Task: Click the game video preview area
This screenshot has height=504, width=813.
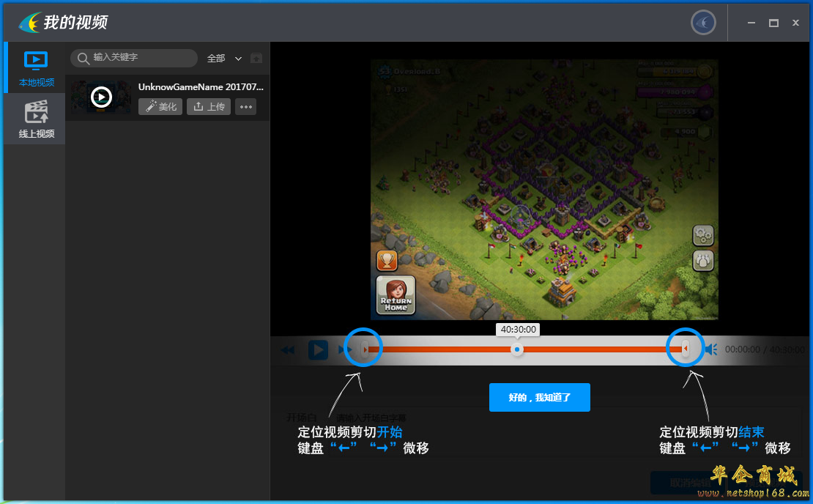Action: click(x=544, y=189)
